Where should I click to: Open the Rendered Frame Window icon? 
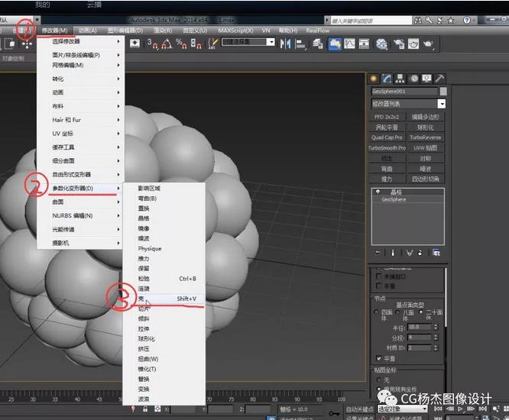pyautogui.click(x=413, y=44)
